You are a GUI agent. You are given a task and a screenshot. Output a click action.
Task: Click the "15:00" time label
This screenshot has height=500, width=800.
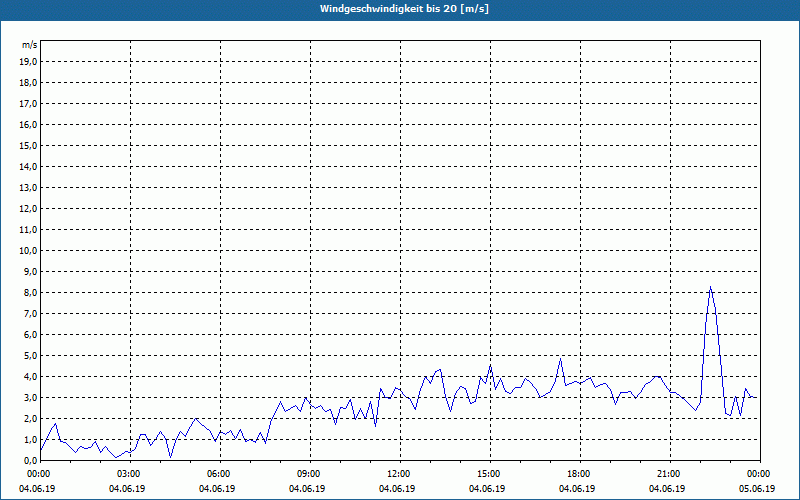point(490,474)
